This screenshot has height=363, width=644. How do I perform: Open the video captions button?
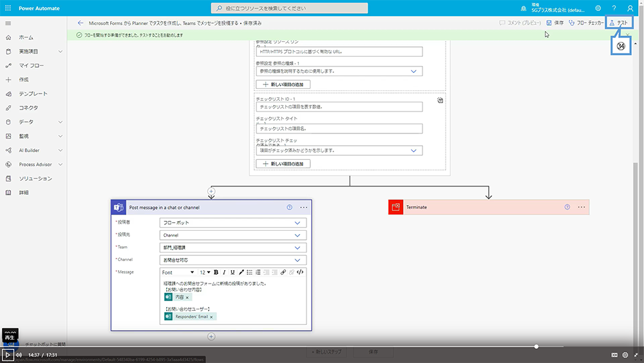tap(614, 355)
